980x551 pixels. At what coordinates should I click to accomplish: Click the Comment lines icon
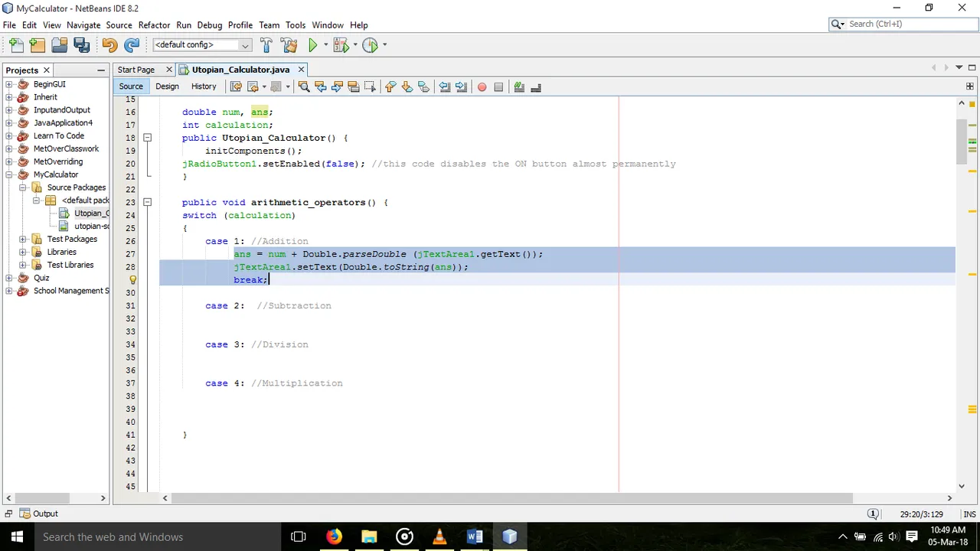(519, 86)
